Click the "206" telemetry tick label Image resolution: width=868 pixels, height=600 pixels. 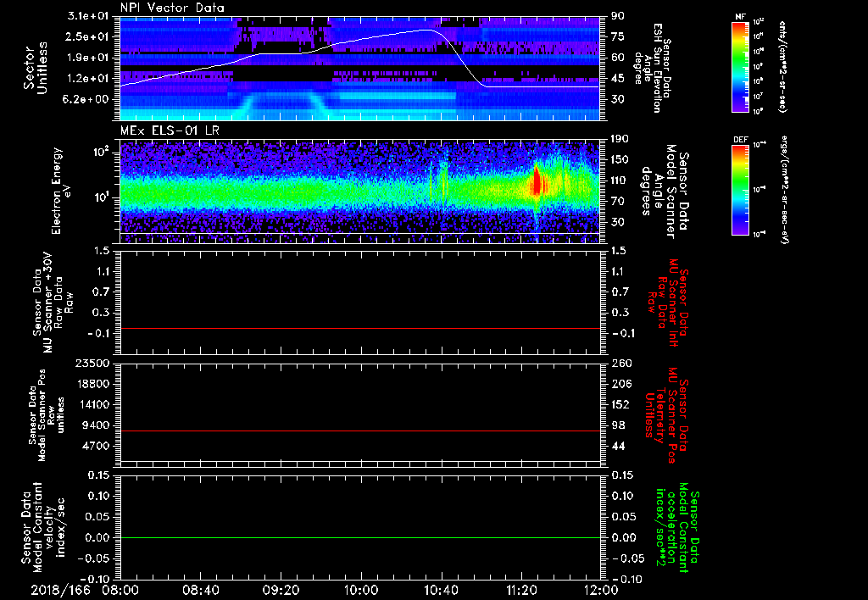coord(620,384)
